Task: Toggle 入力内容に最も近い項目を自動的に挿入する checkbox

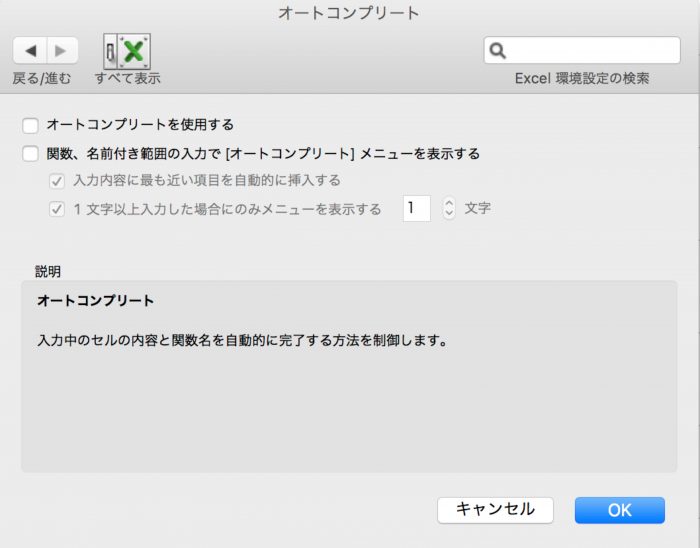Action: click(x=57, y=181)
